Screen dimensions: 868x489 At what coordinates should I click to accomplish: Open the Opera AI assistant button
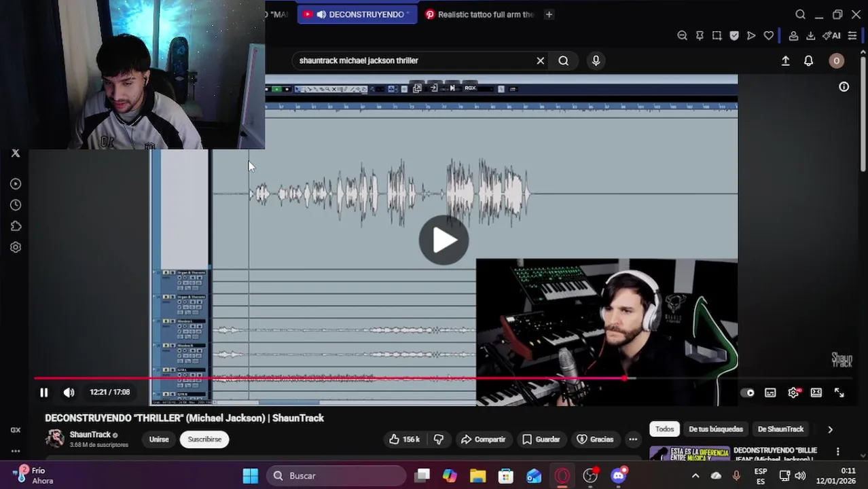pyautogui.click(x=831, y=35)
